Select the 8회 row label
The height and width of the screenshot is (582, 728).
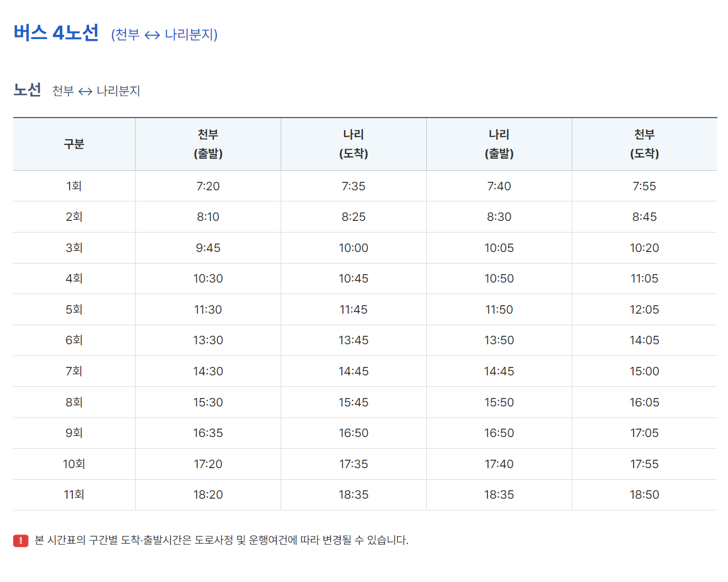pos(74,402)
